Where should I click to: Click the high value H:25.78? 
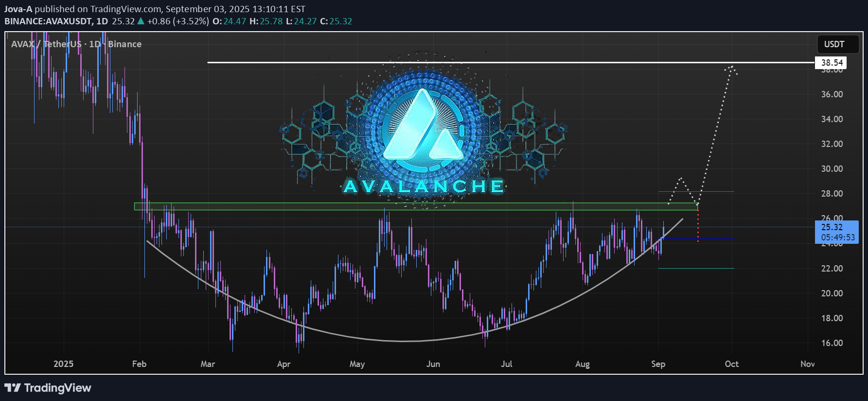266,21
